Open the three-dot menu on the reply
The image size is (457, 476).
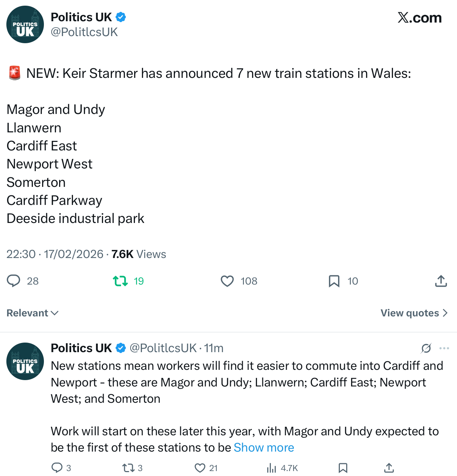(444, 348)
